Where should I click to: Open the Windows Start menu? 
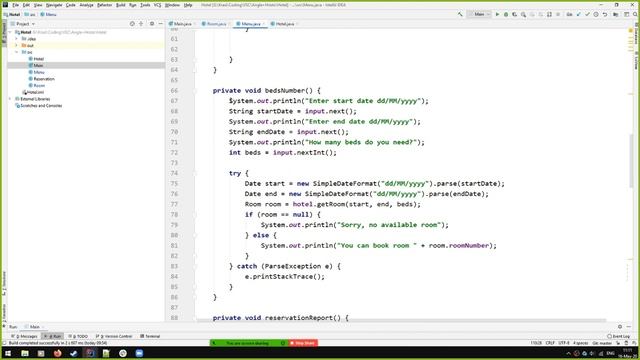[x=8, y=353]
